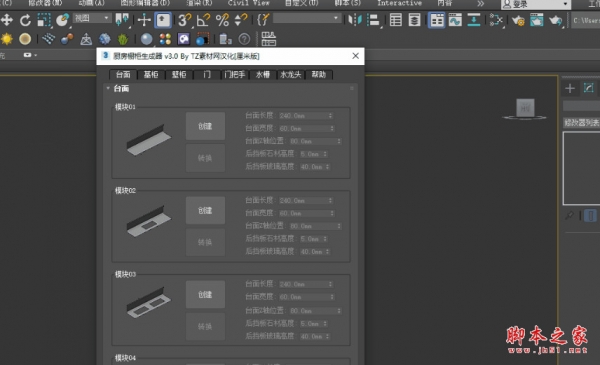Switch to the 基柜 tab

151,75
